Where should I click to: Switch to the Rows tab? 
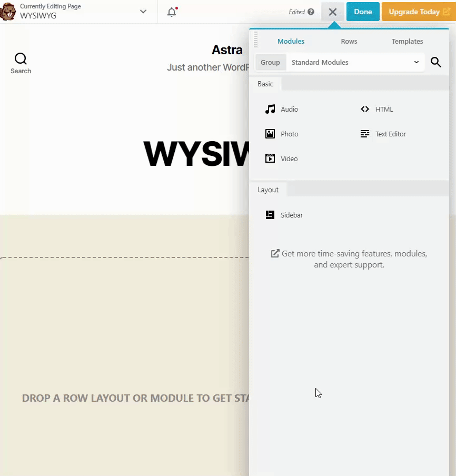tap(349, 41)
